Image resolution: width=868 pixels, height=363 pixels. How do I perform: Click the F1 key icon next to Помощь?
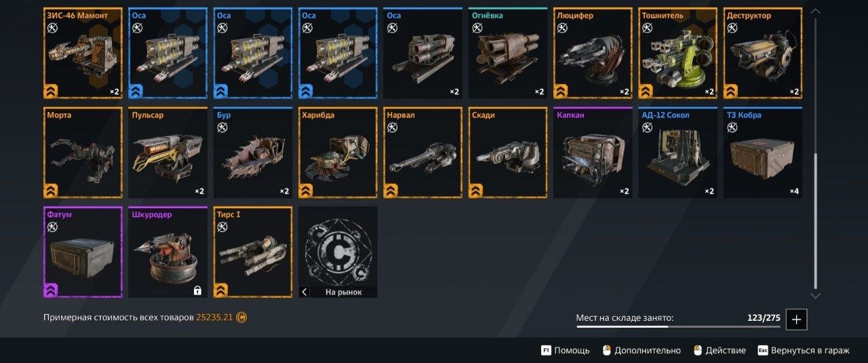tap(546, 350)
